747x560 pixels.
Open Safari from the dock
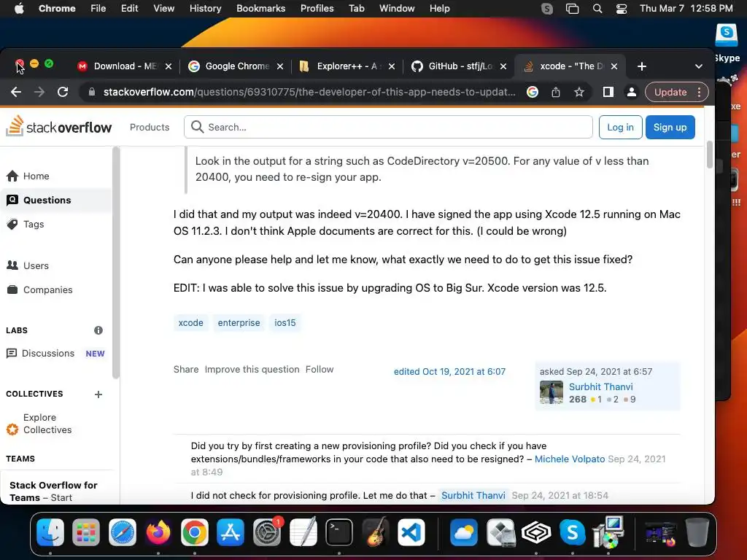click(x=123, y=532)
